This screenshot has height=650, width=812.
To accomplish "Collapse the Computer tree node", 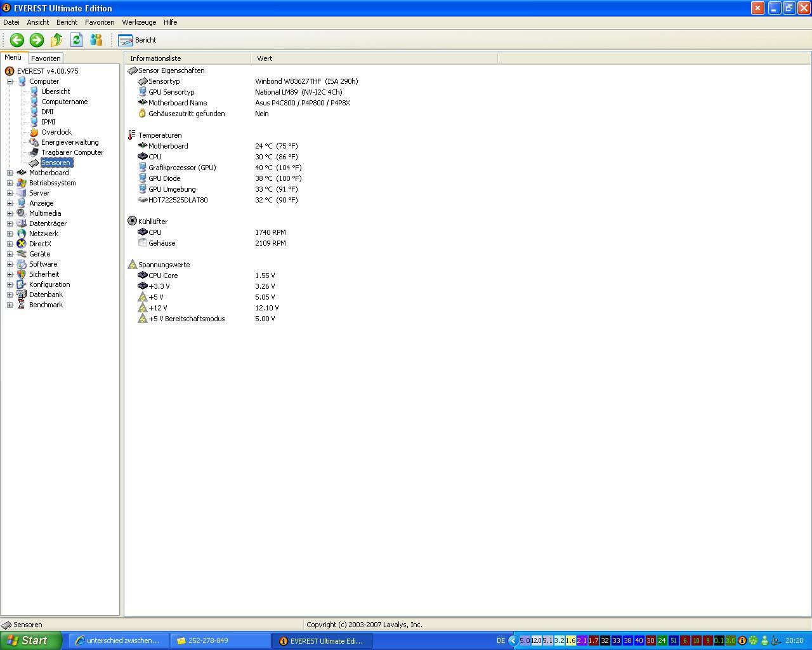I will tap(10, 81).
